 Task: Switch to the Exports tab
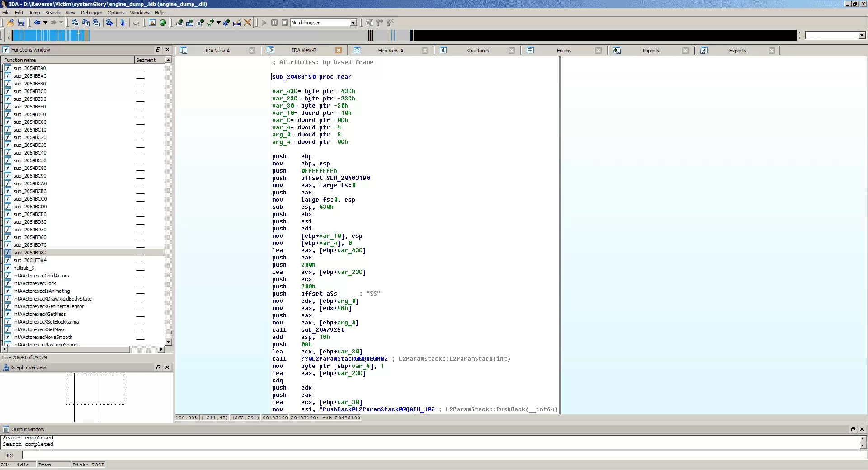737,51
